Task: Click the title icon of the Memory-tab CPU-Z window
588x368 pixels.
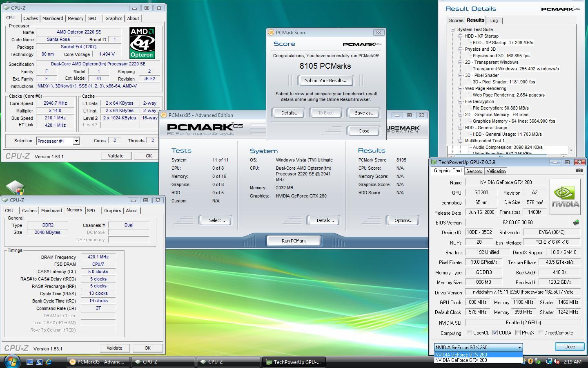Action: coord(5,200)
